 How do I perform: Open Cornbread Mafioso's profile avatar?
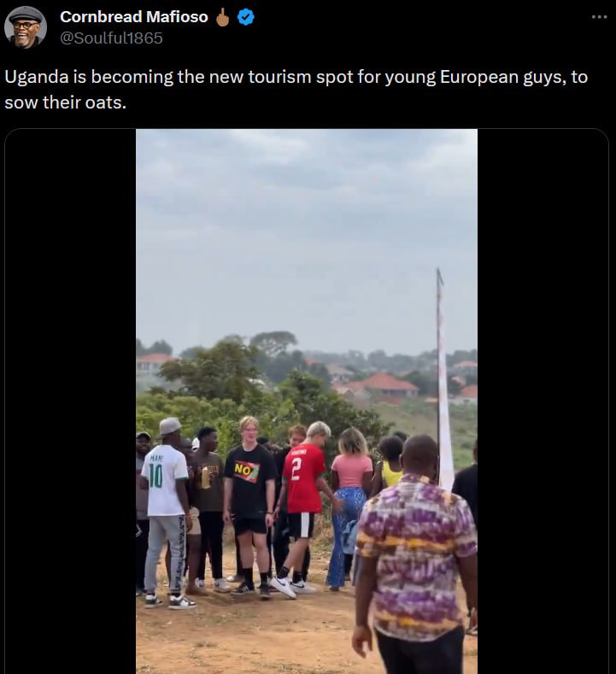pyautogui.click(x=26, y=27)
